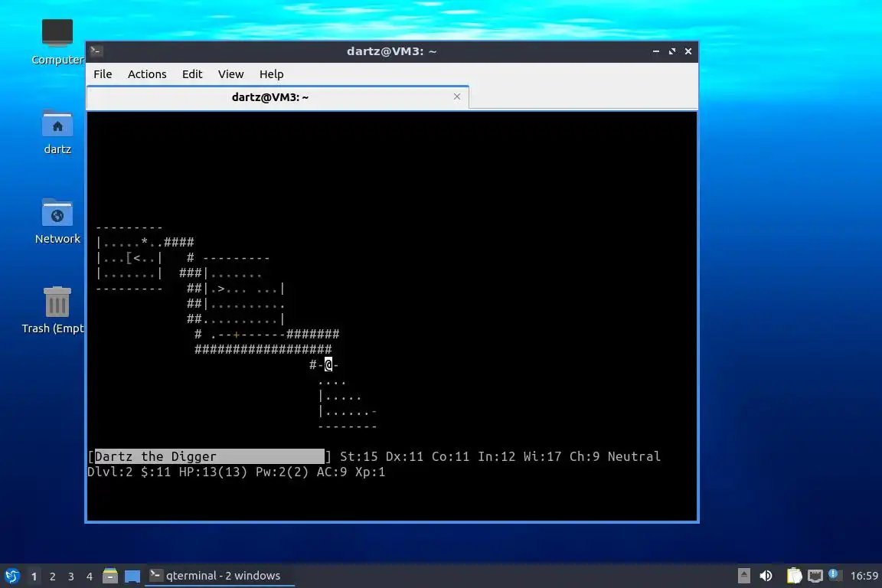882x588 pixels.
Task: Open the Actions menu
Action: point(147,74)
